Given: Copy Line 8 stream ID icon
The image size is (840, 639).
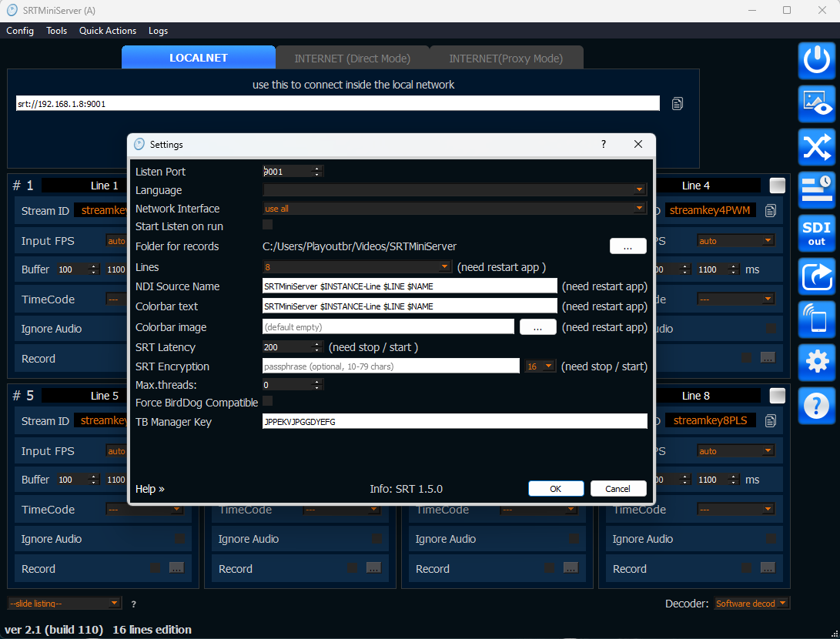Looking at the screenshot, I should pos(771,421).
